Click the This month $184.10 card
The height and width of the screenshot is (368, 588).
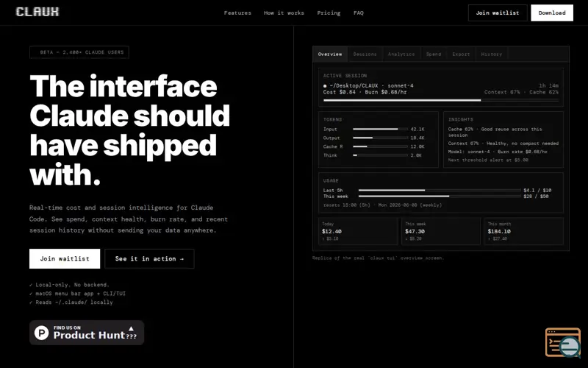pos(524,231)
